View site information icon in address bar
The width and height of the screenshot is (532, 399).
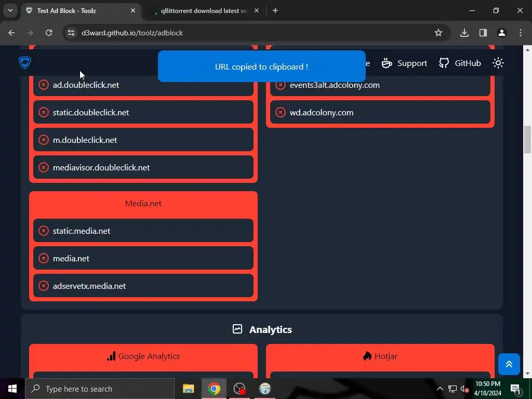pyautogui.click(x=71, y=33)
